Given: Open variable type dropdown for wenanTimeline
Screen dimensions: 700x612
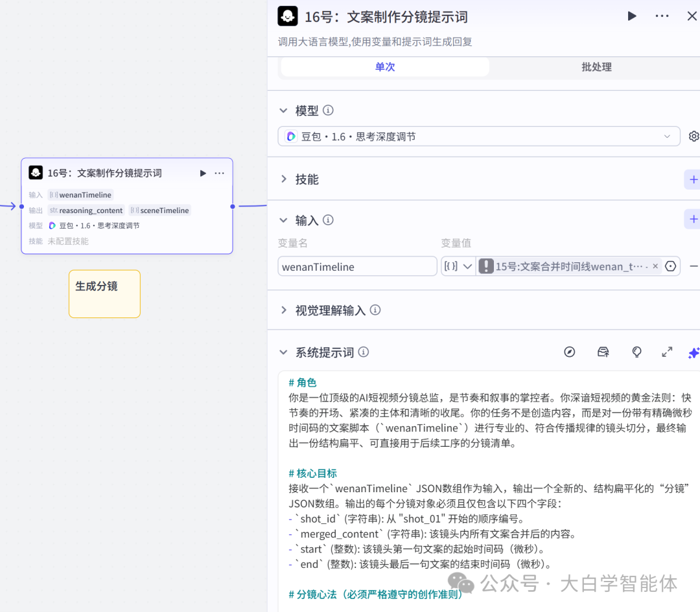Looking at the screenshot, I should click(458, 266).
